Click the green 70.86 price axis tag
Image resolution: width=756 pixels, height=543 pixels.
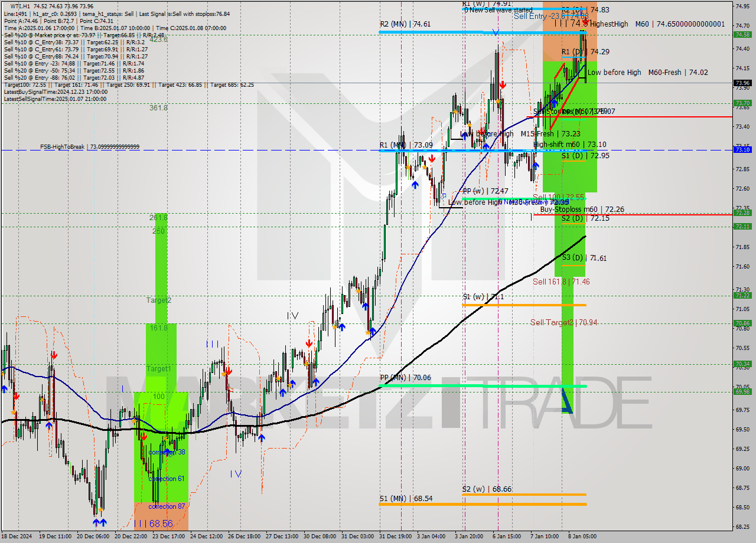pyautogui.click(x=742, y=323)
